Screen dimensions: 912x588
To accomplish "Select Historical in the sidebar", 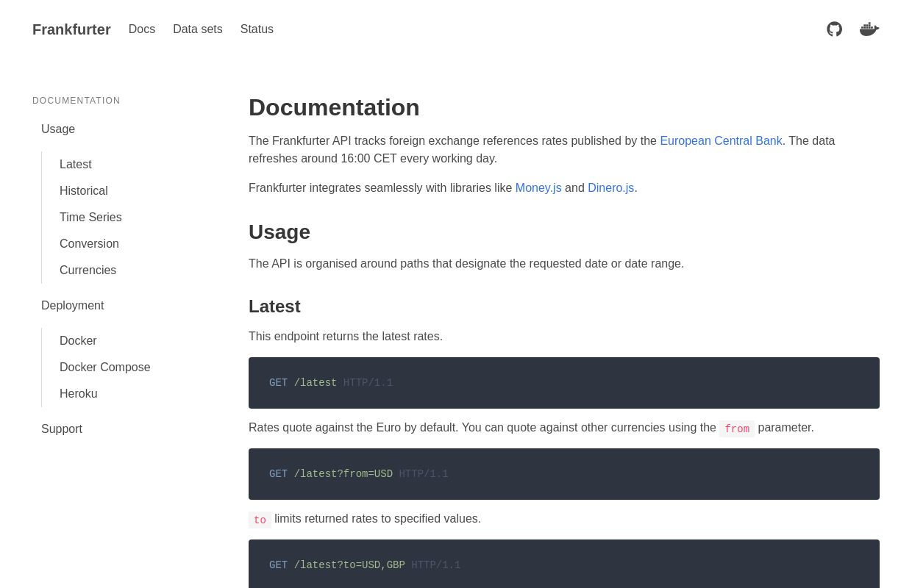I will tap(84, 191).
